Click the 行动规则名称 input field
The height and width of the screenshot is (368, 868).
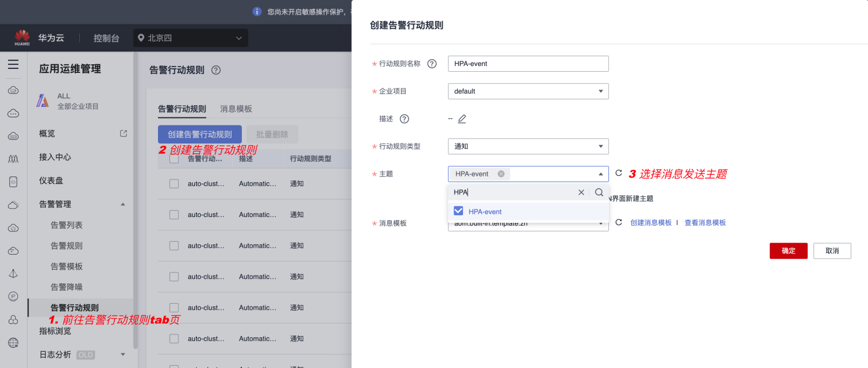(528, 64)
